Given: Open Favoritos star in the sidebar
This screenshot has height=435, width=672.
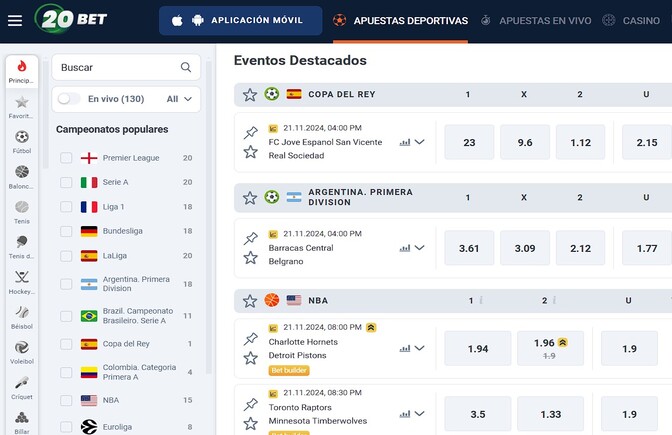Looking at the screenshot, I should pos(22,107).
